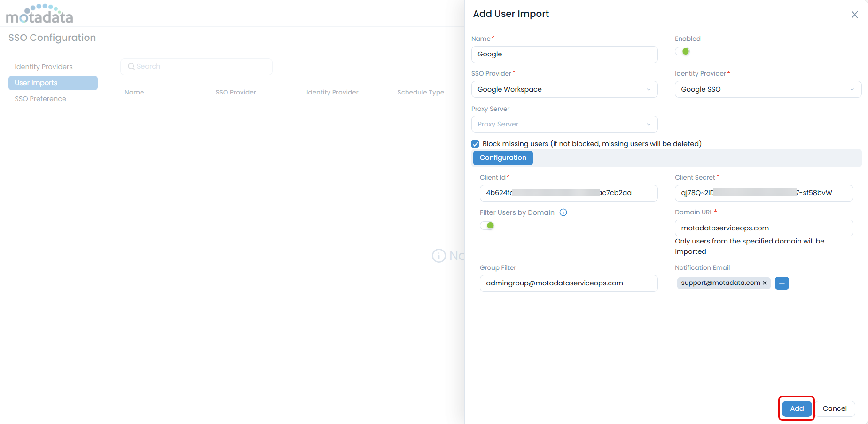Uncheck the Block missing users checkbox

click(x=475, y=144)
